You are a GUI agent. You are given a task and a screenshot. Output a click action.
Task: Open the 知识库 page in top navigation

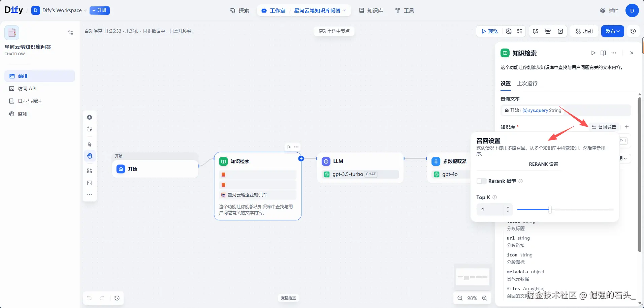point(371,10)
